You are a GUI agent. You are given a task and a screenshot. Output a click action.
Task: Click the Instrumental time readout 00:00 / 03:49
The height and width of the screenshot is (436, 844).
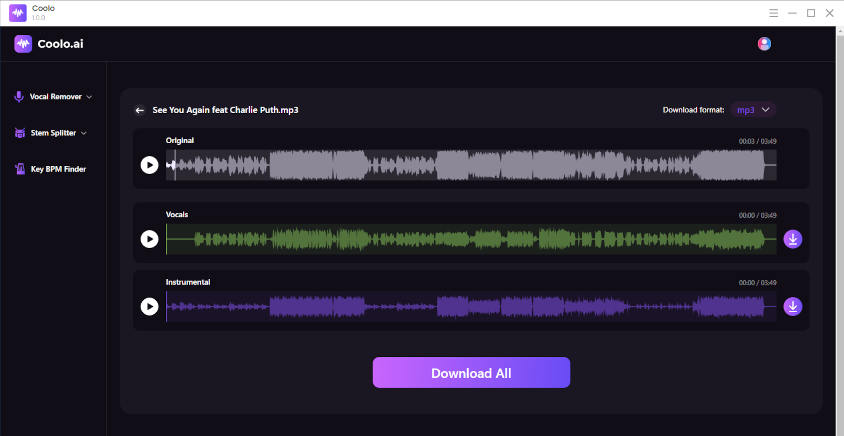click(757, 283)
